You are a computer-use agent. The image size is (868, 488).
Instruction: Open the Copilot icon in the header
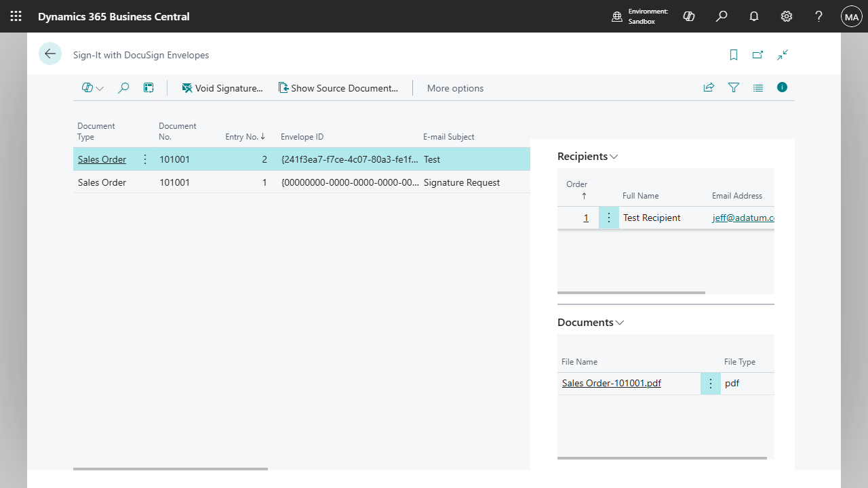[x=689, y=16]
